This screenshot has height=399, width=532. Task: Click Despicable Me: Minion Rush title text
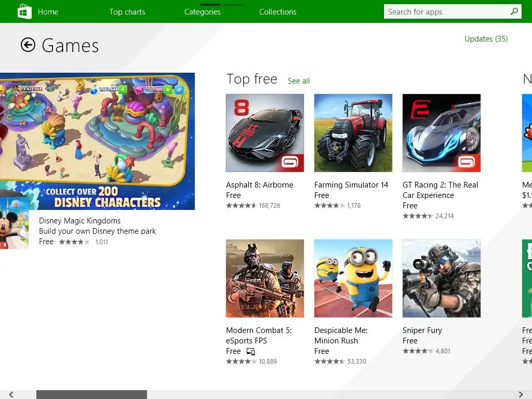(341, 336)
